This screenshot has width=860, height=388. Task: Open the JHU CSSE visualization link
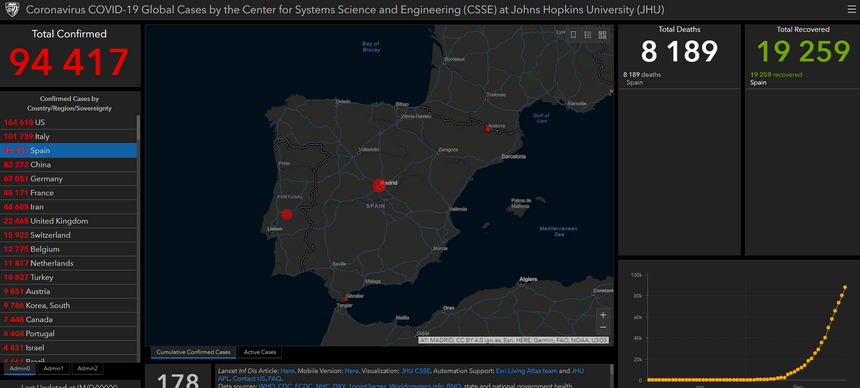click(415, 371)
